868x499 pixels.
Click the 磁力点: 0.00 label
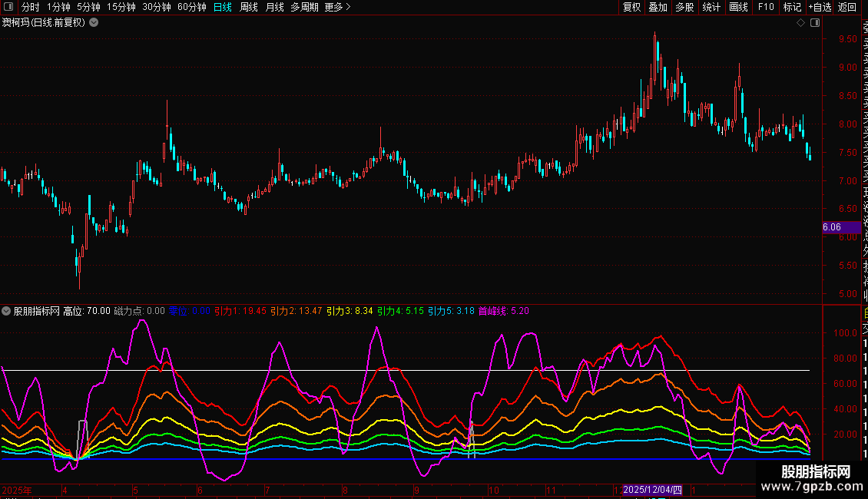[x=140, y=311]
